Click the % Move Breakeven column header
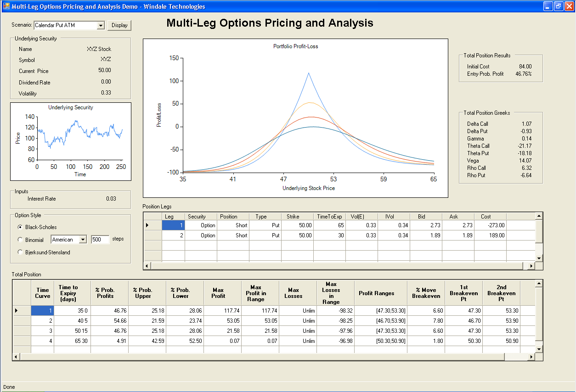The height and width of the screenshot is (392, 576). coord(426,293)
